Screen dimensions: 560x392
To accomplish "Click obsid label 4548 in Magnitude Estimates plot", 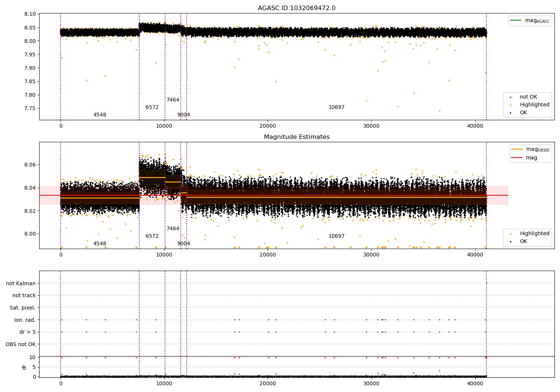I will (x=100, y=244).
